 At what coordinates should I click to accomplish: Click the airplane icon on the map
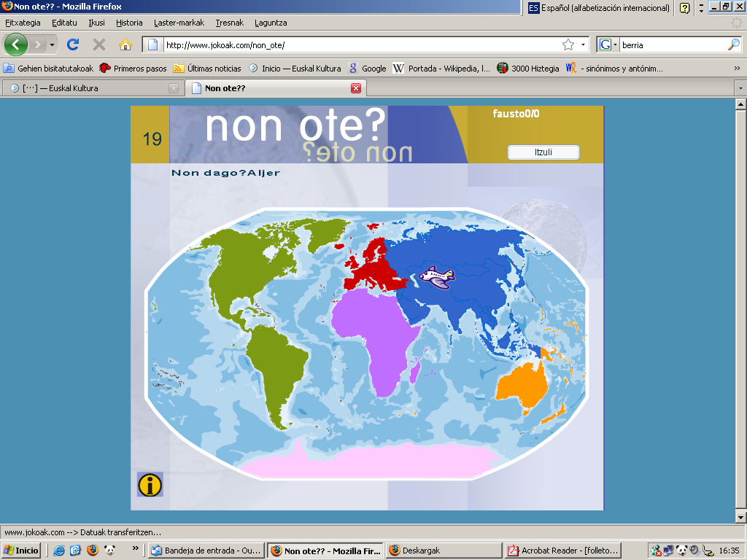click(x=438, y=277)
